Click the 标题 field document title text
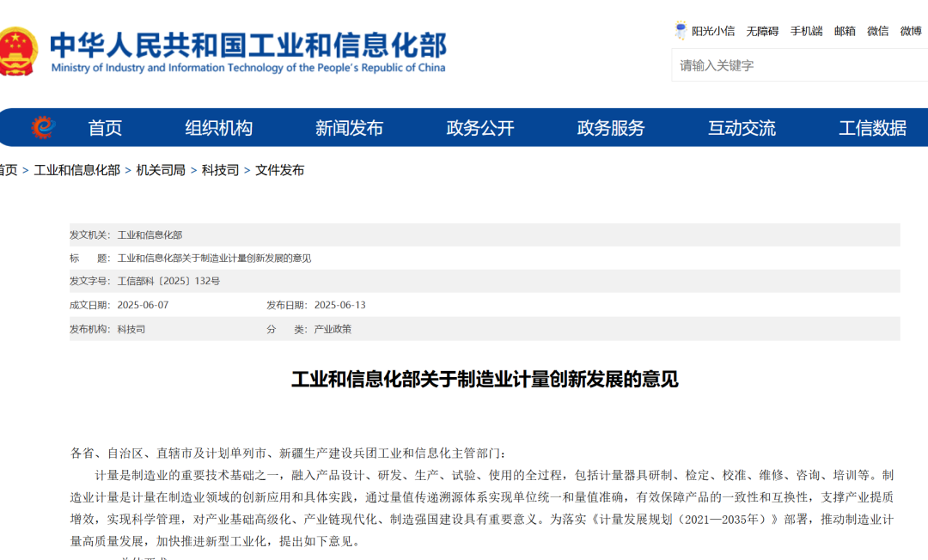This screenshot has height=560, width=928. click(214, 259)
